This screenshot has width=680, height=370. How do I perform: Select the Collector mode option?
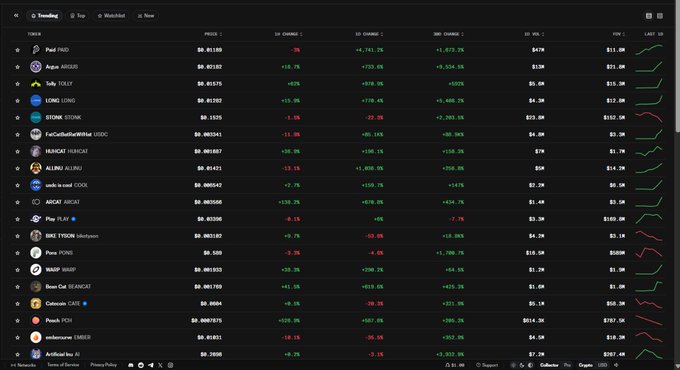(x=549, y=365)
